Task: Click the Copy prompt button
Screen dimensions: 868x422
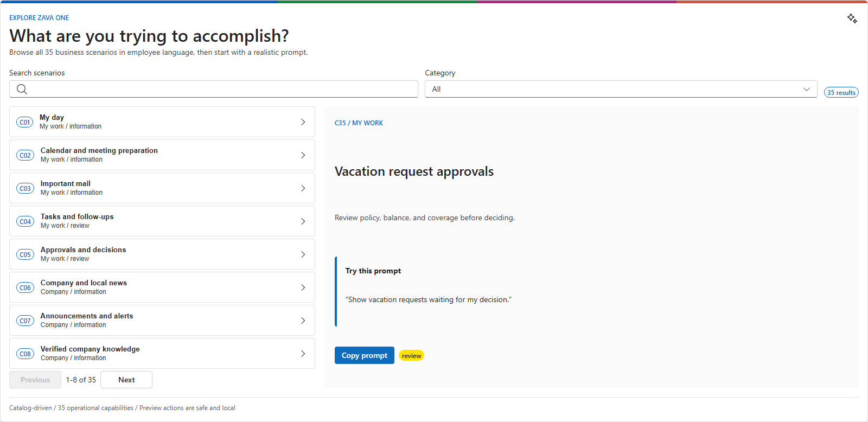Action: click(x=365, y=355)
